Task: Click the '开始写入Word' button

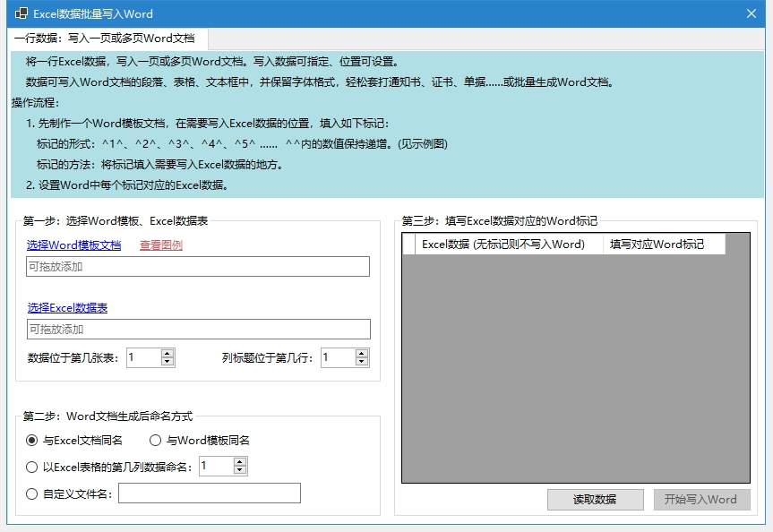Action: point(702,500)
